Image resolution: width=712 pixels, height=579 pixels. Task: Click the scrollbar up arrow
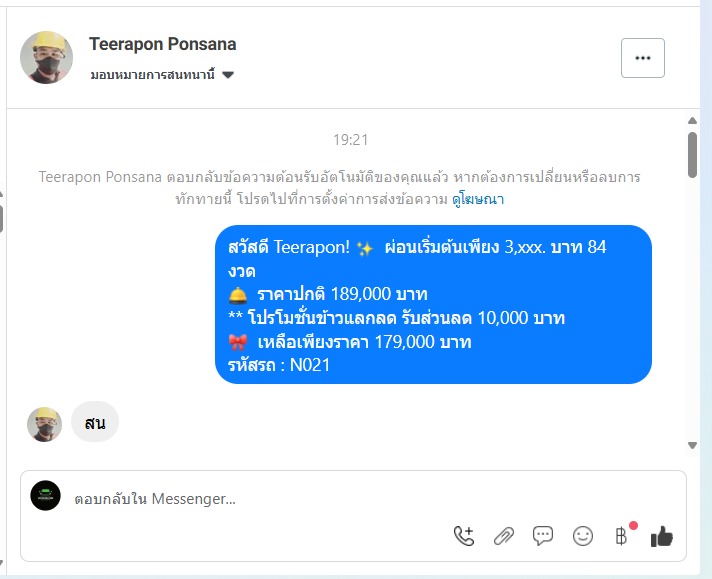tap(692, 121)
